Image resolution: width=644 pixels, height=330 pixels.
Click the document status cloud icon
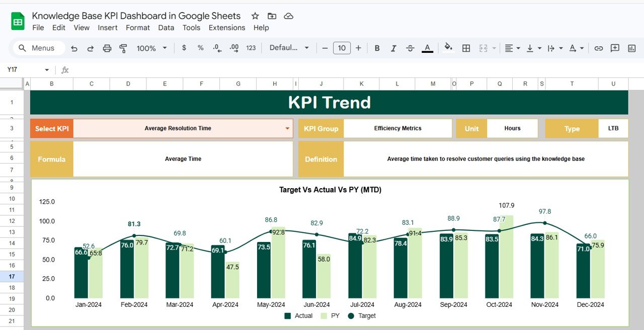(288, 16)
